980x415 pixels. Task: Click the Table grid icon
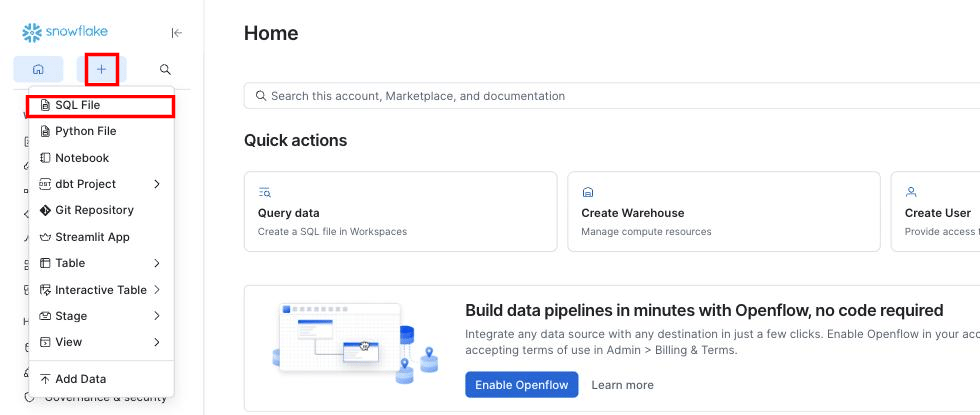[45, 263]
